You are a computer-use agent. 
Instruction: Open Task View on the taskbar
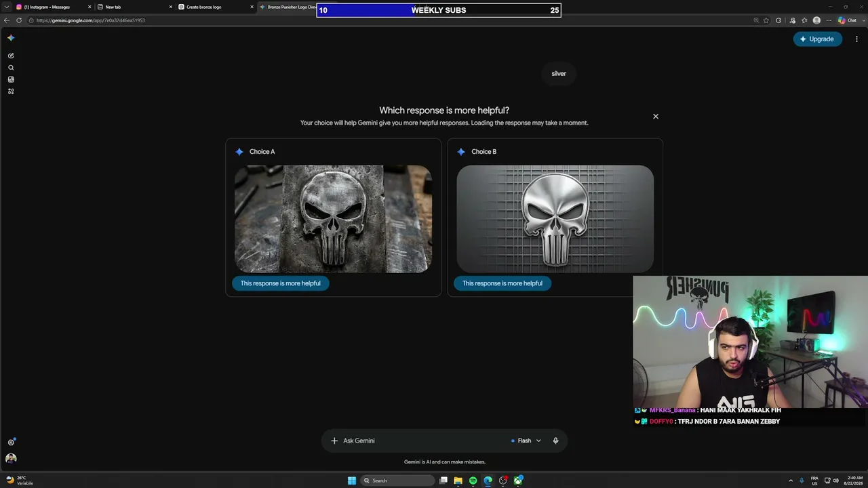(x=443, y=481)
